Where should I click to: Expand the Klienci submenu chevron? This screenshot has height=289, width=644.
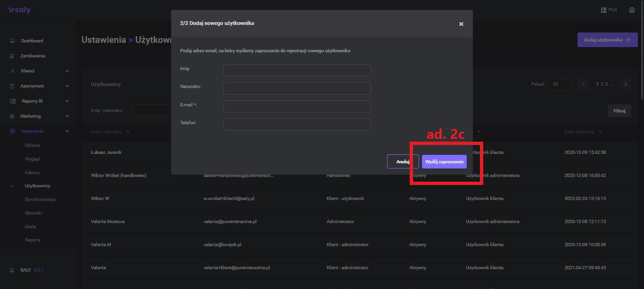[x=67, y=71]
